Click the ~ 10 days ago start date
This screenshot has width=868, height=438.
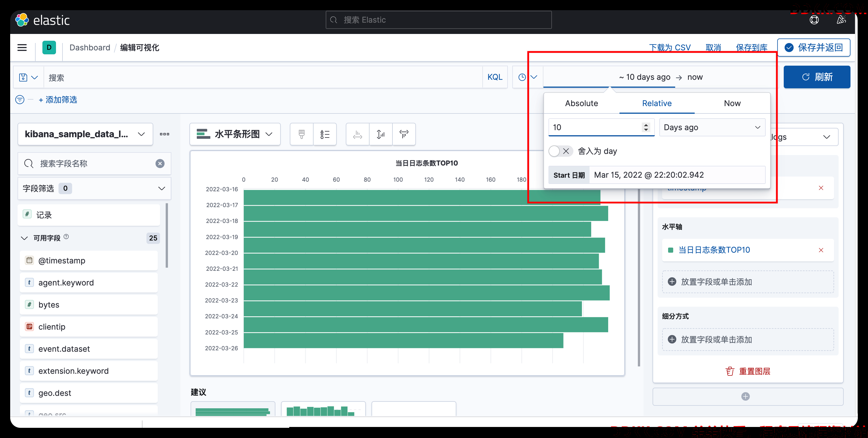pyautogui.click(x=644, y=77)
